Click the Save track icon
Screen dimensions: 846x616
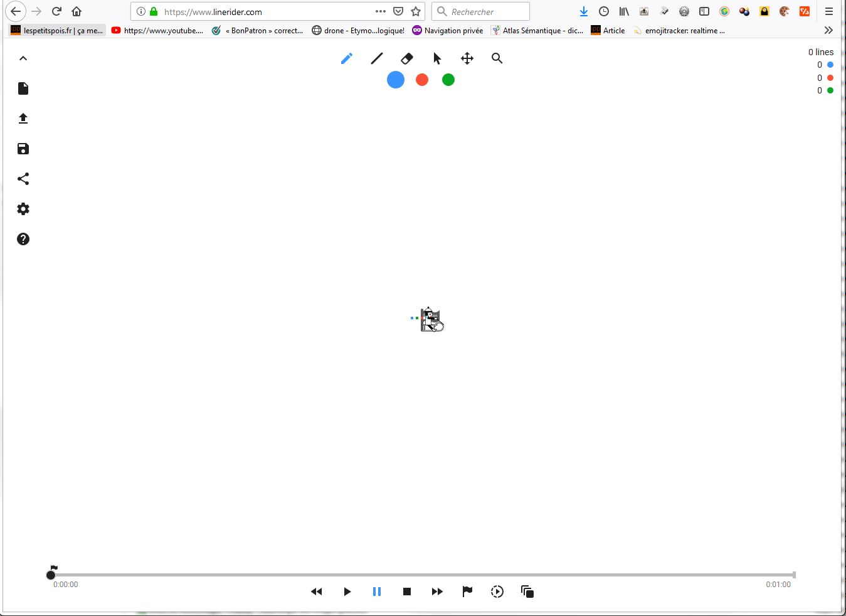coord(23,149)
